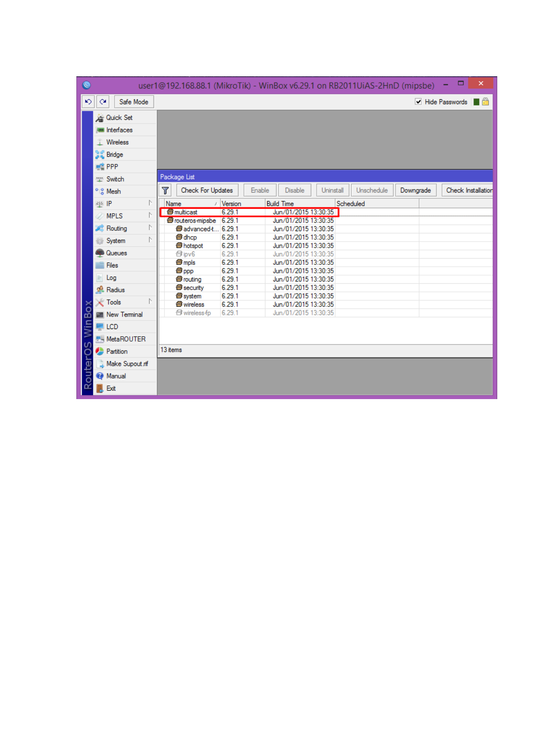This screenshot has height=756, width=535.
Task: Open the New Terminal icon
Action: (x=100, y=315)
